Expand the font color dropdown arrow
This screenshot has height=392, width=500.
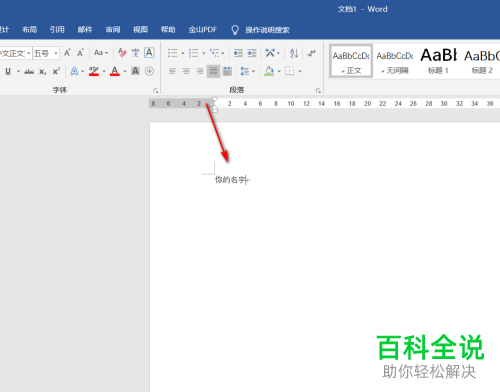tap(125, 71)
